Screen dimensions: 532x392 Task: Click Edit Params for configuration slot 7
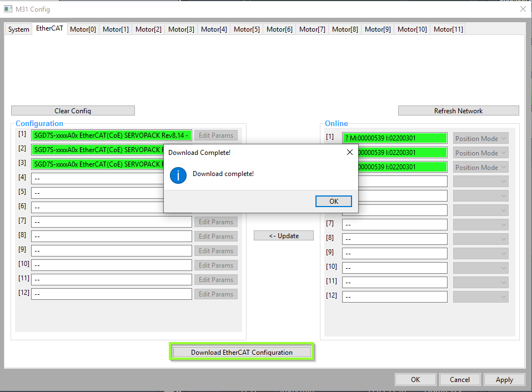(216, 222)
